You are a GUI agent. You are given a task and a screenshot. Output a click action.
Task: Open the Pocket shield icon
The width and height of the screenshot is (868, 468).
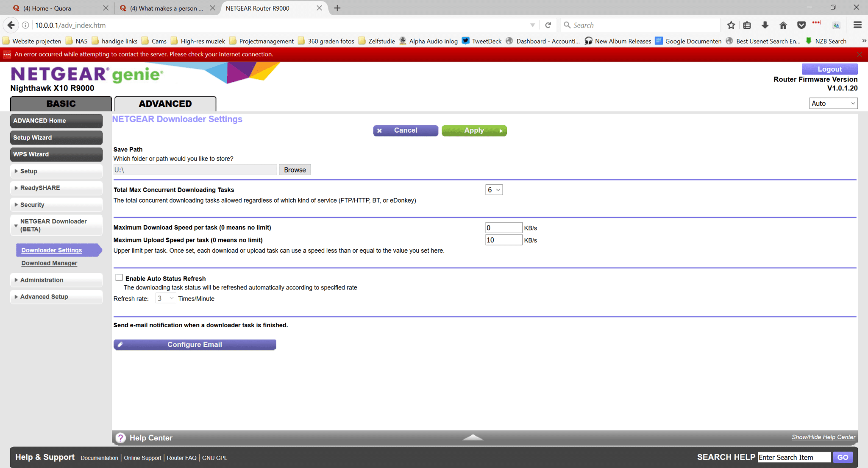(x=801, y=25)
